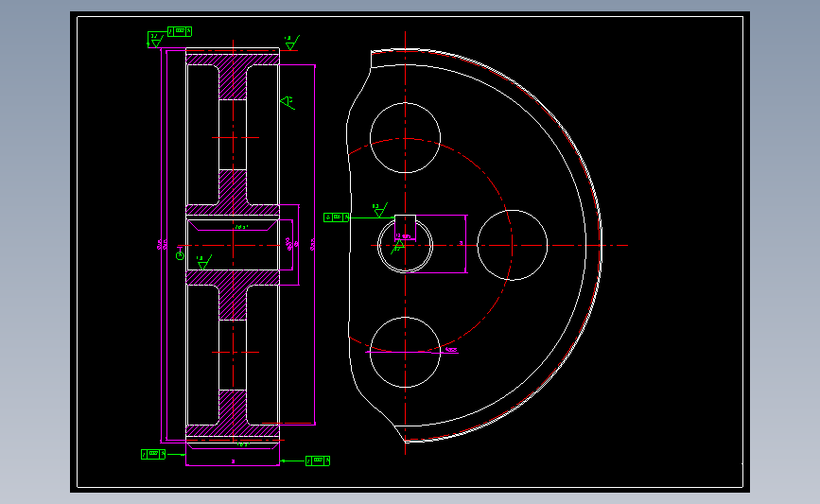
Task: Click the surface roughness symbol beside top-left tolerance frame
Action: [x=155, y=40]
